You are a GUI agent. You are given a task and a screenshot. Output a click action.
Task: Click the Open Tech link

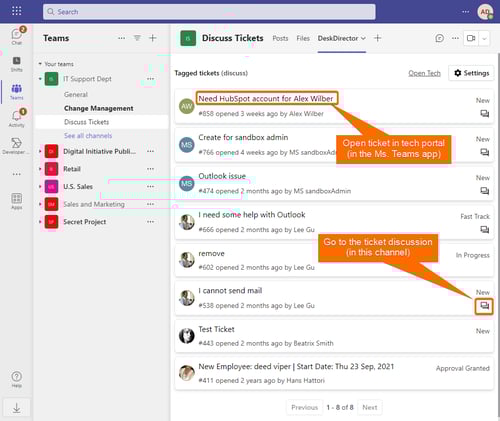pos(424,73)
